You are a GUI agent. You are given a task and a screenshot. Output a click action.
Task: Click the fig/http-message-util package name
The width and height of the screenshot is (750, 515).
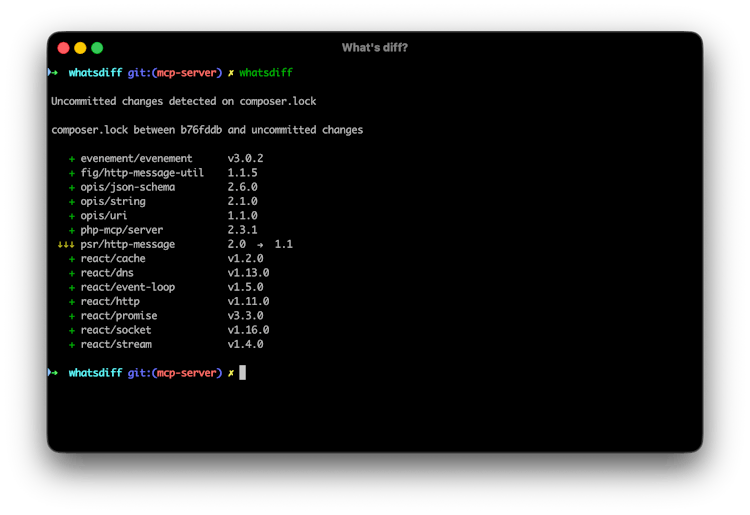click(x=142, y=172)
